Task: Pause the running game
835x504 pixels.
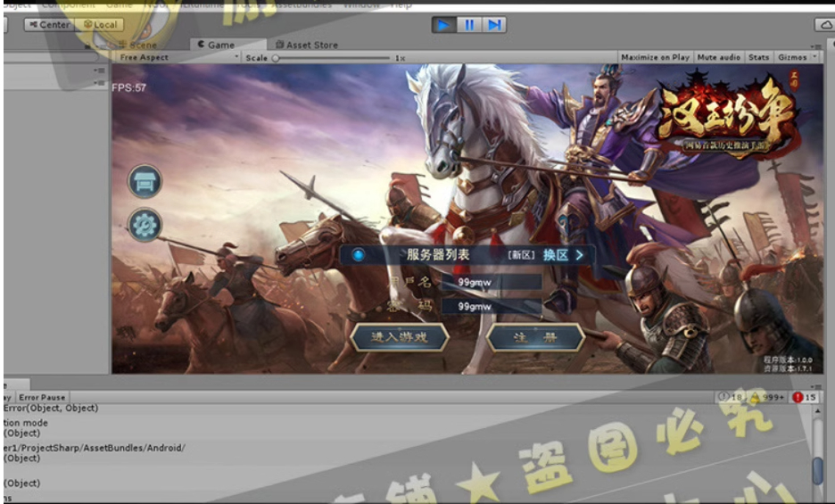Action: 469,25
